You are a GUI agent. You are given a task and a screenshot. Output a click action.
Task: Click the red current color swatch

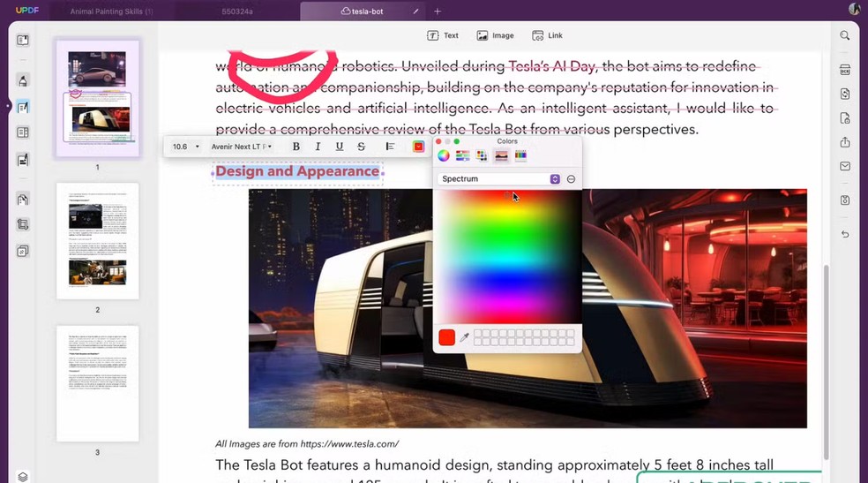tap(447, 337)
